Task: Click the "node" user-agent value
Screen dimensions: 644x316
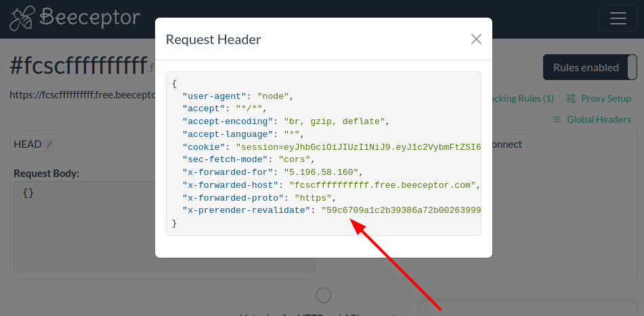Action: [273, 96]
